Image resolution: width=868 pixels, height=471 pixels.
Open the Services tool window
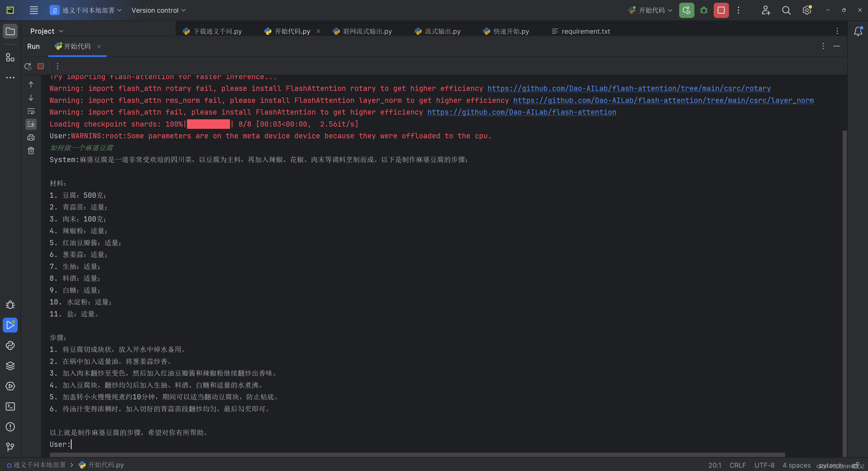10,386
